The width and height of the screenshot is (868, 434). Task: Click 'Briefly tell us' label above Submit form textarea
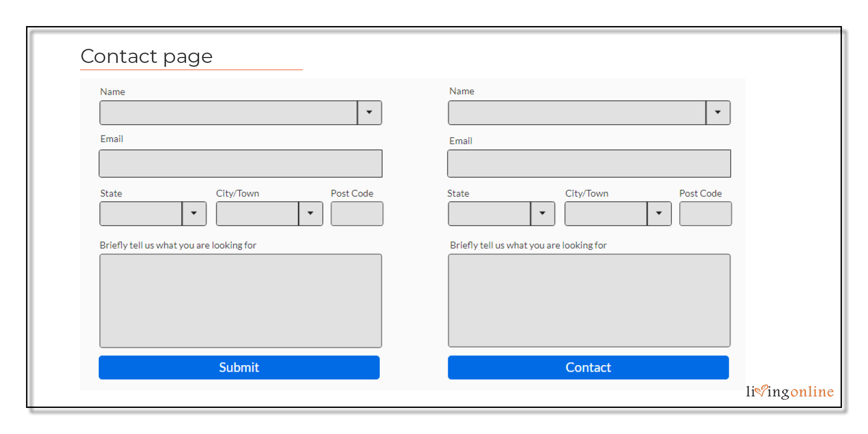tap(178, 245)
